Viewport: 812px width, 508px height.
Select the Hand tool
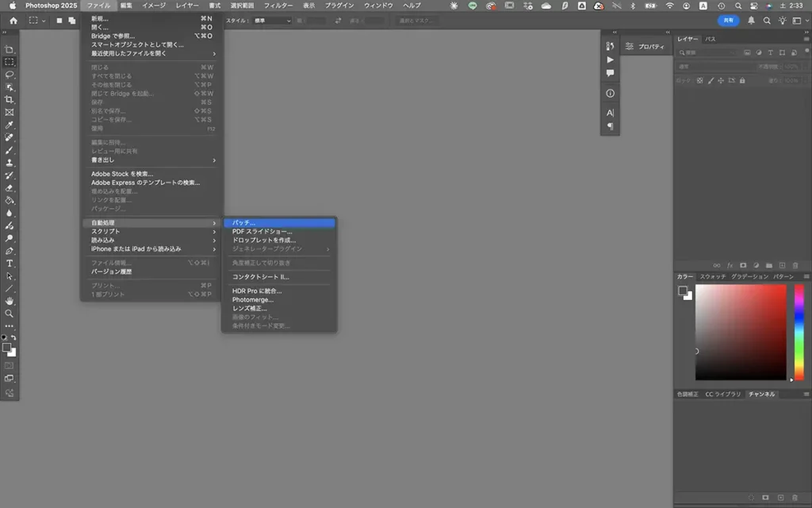click(10, 301)
